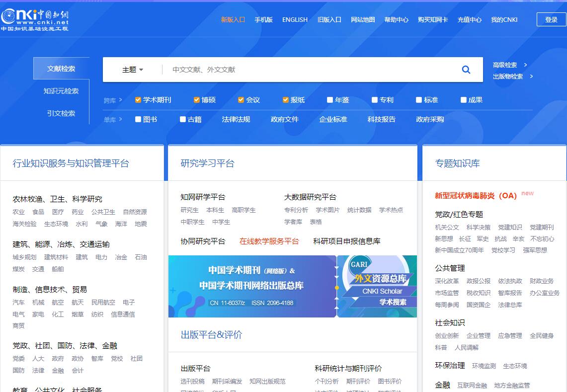Open 协同研究平台 link
The width and height of the screenshot is (567, 392).
(203, 241)
